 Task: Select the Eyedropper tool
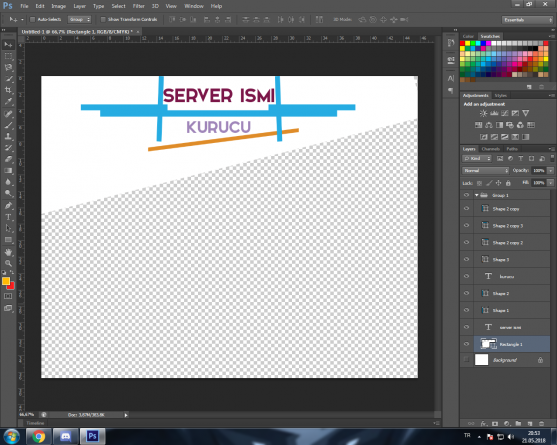pyautogui.click(x=8, y=102)
